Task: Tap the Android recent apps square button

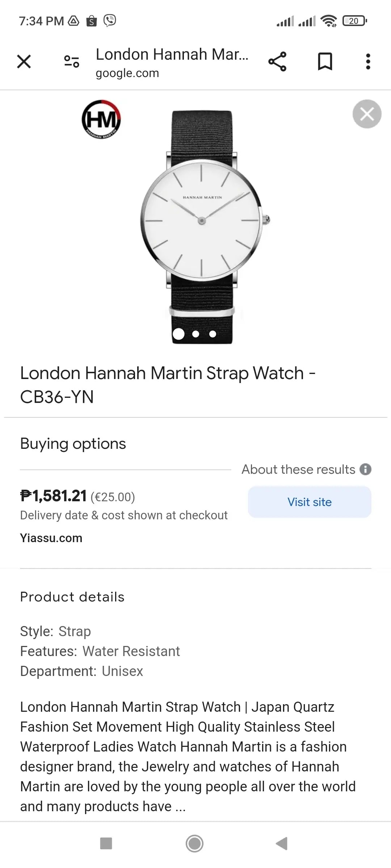Action: (x=106, y=843)
